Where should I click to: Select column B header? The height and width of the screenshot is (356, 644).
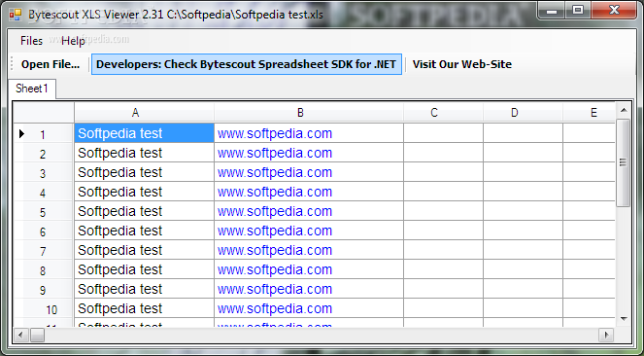coord(309,112)
